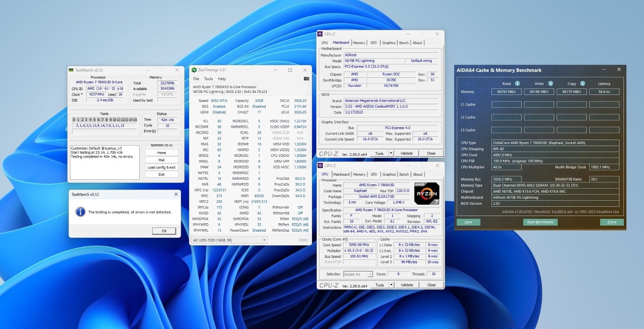Viewport: 644px width, 329px height.
Task: Click the TestMem5 Time 42m 14s value
Action: click(167, 120)
